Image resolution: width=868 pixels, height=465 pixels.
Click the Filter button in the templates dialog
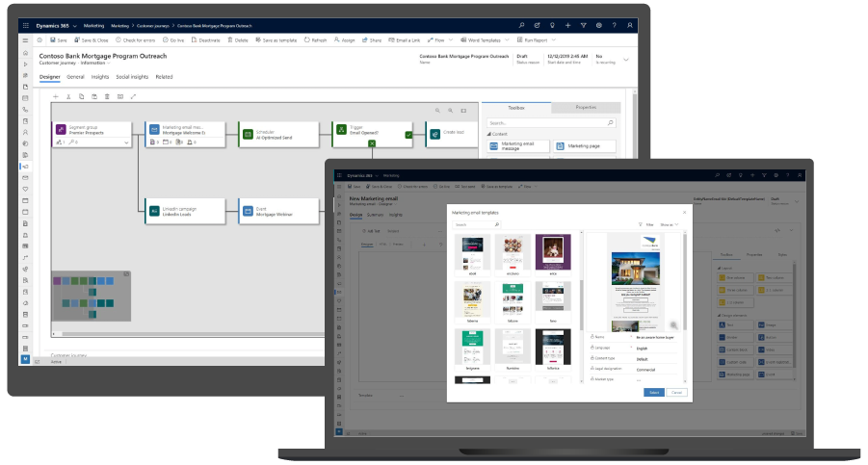(x=646, y=224)
